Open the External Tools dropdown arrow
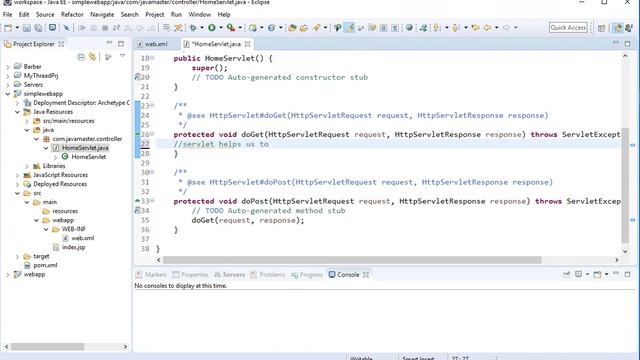This screenshot has height=360, width=640. pos(240,28)
